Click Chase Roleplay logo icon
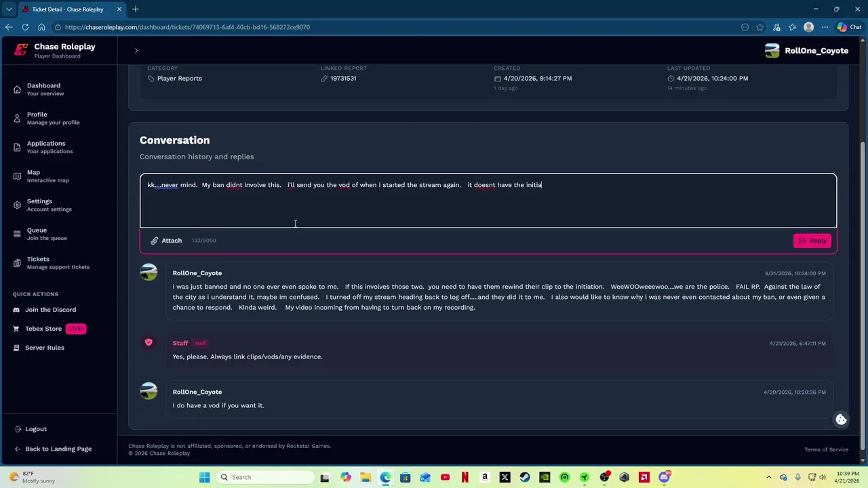868x488 pixels. [x=21, y=50]
